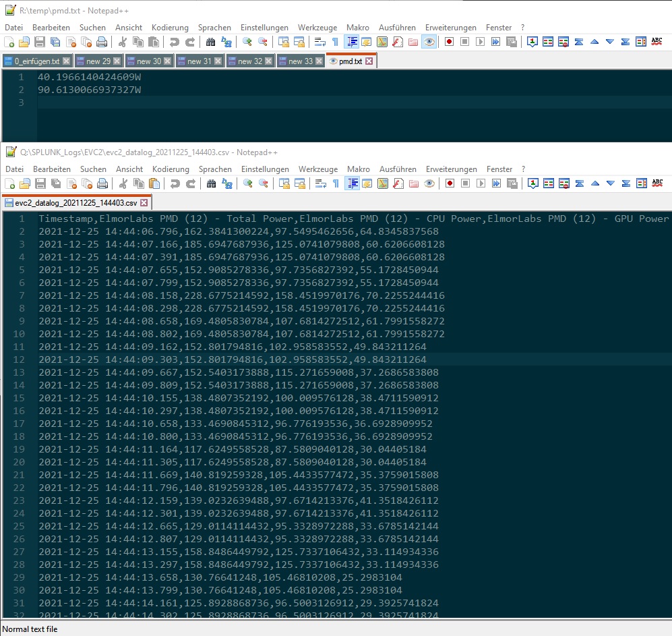Image resolution: width=672 pixels, height=636 pixels.
Task: Click Open File folder icon in pmd.txt window
Action: click(x=24, y=42)
